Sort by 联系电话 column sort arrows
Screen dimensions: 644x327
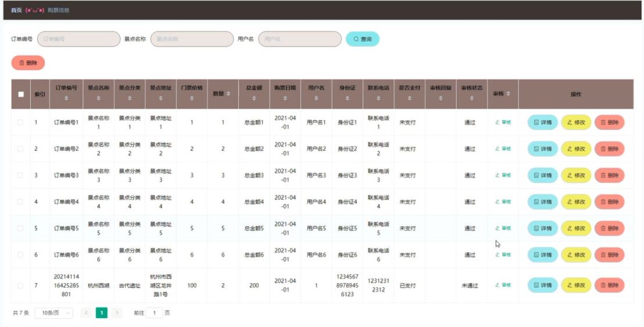coord(378,98)
